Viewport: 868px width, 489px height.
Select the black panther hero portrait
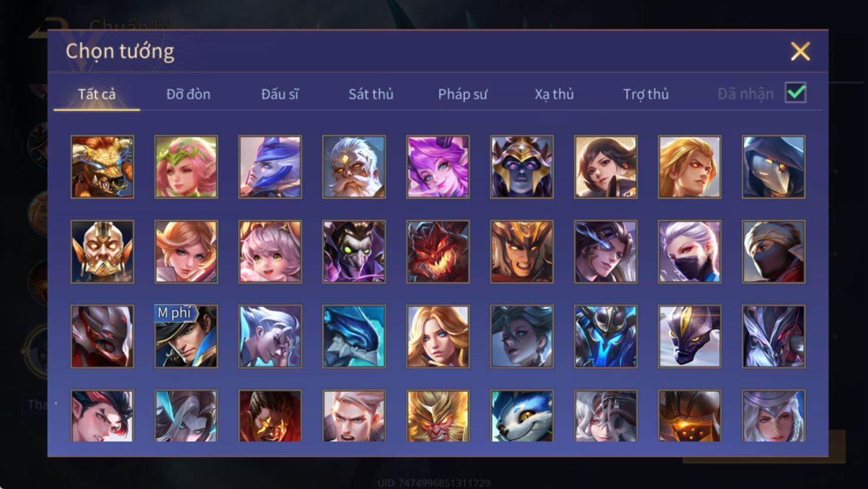[689, 337]
